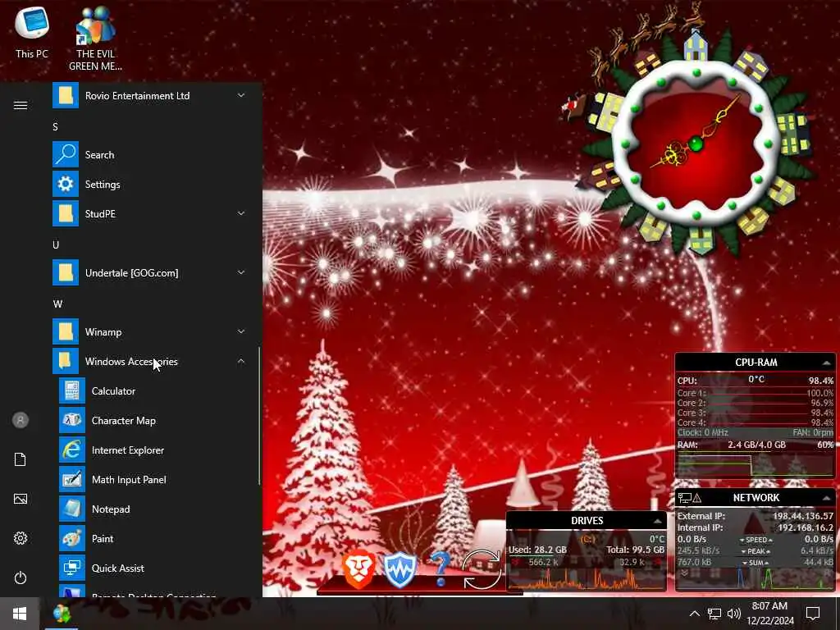Open Documents from Start sidebar
The width and height of the screenshot is (840, 630).
pos(21,459)
